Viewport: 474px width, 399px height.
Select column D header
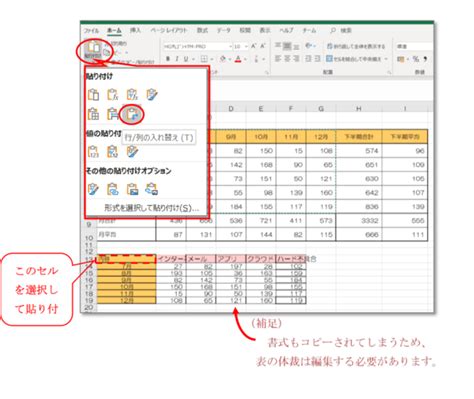(231, 108)
